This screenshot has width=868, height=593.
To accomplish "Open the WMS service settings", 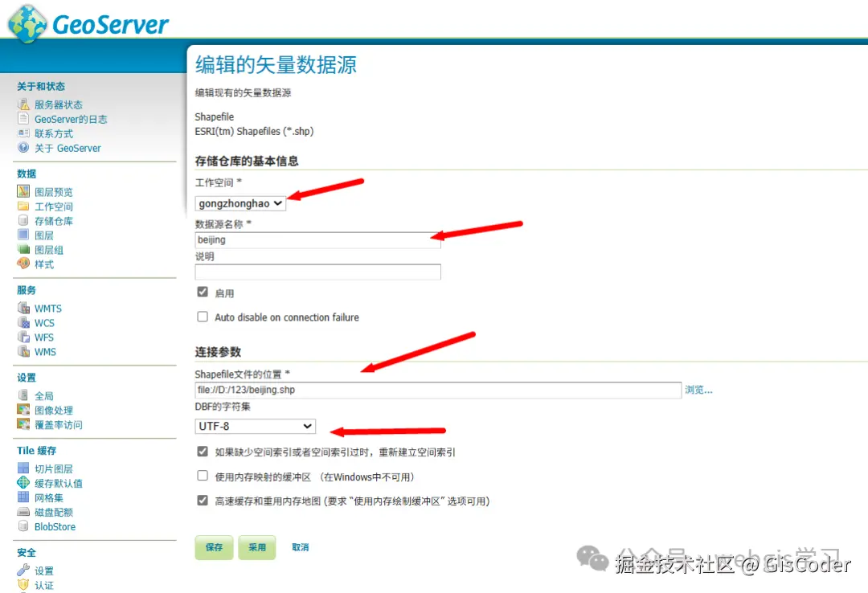I will click(x=45, y=352).
